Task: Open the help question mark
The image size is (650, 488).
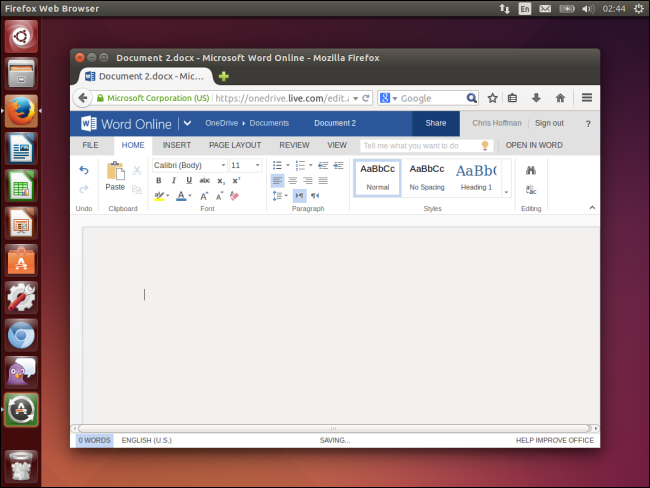Action: coord(588,124)
